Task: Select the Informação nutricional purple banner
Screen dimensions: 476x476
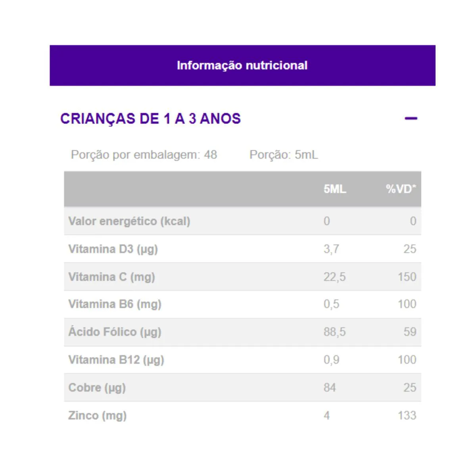Action: coord(242,65)
